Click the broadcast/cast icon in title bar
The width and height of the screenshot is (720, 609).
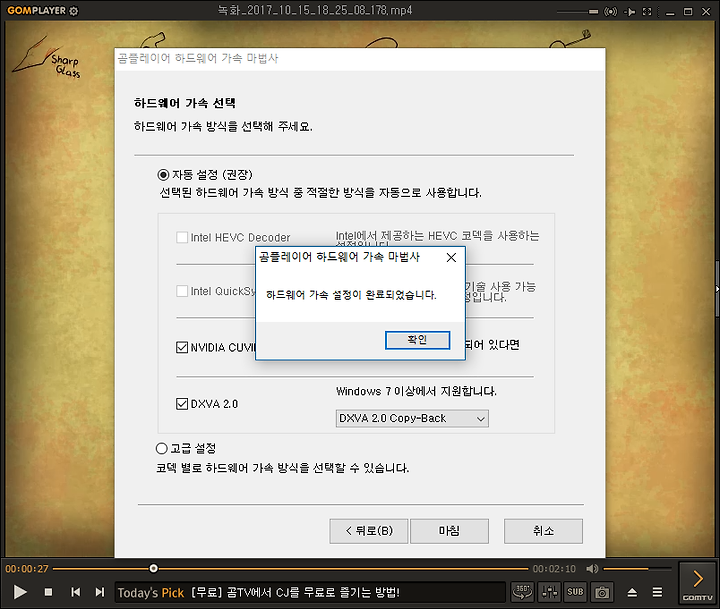click(x=610, y=11)
